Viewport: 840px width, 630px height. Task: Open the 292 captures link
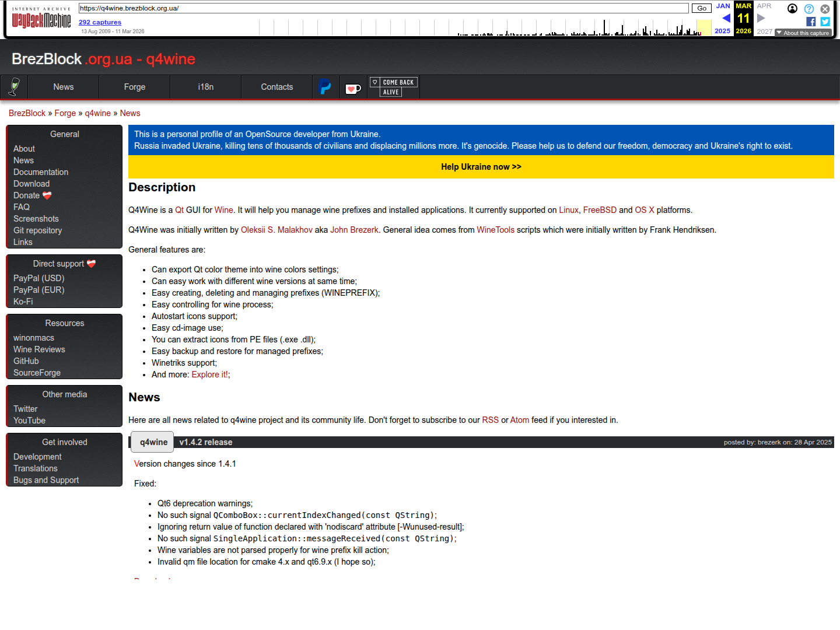tap(100, 22)
